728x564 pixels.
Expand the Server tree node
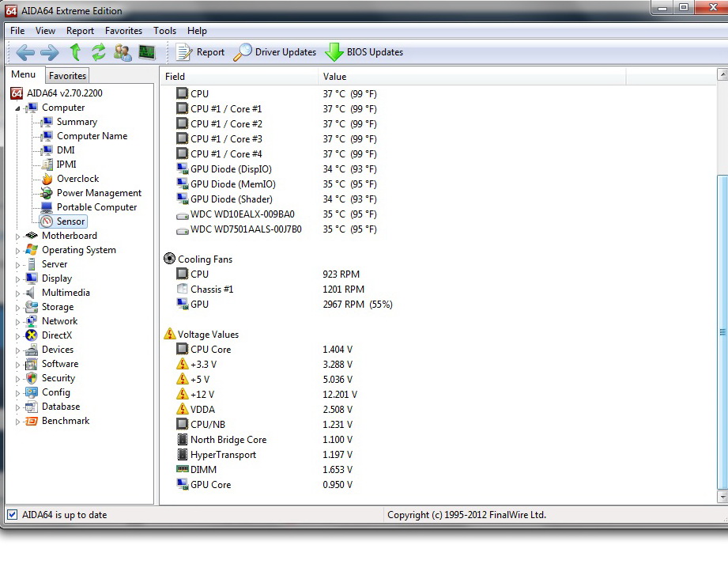tap(17, 265)
